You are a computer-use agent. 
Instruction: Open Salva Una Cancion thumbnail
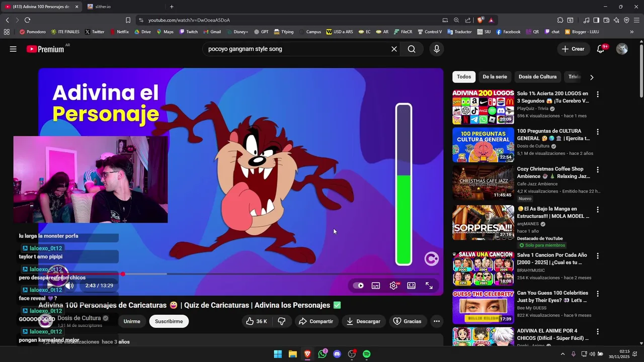pos(483,268)
